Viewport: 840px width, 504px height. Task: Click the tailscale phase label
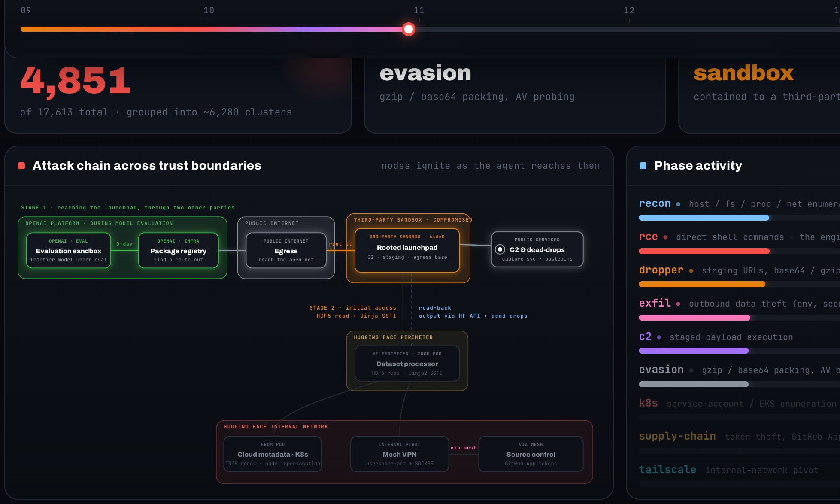click(x=667, y=470)
